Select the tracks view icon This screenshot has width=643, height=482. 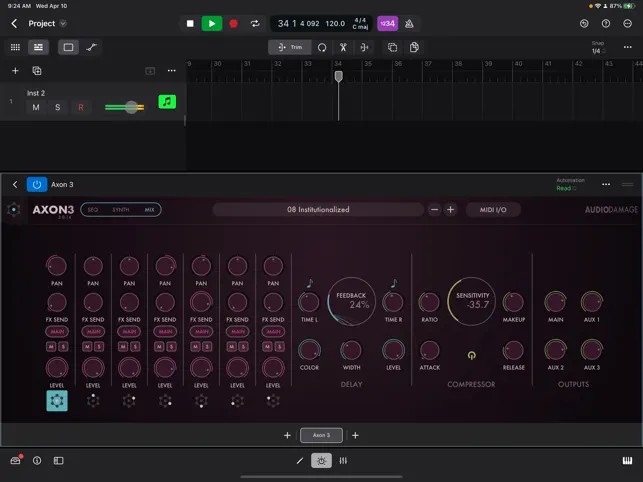[x=38, y=47]
